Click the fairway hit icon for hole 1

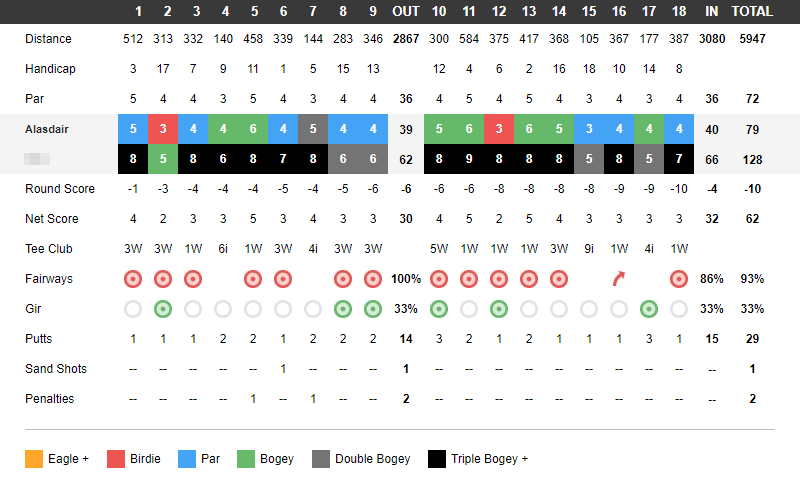tap(133, 279)
